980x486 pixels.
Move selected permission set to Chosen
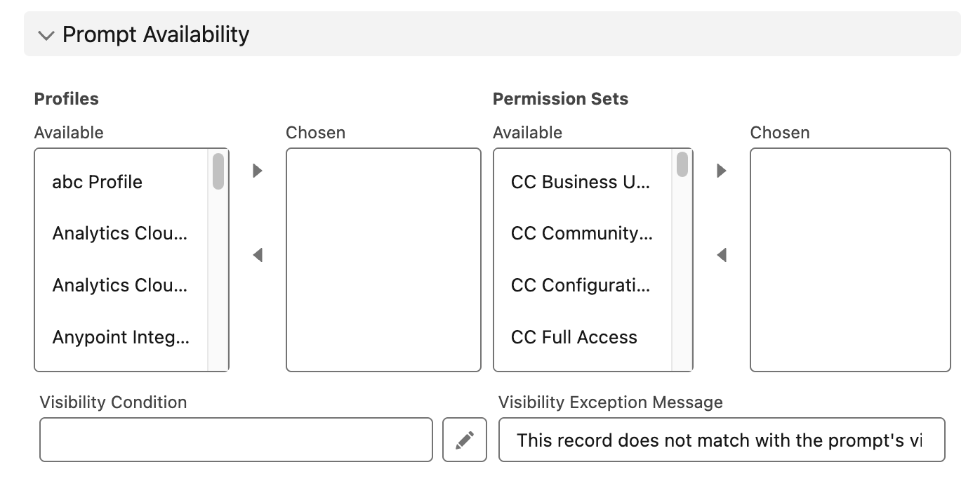tap(721, 171)
